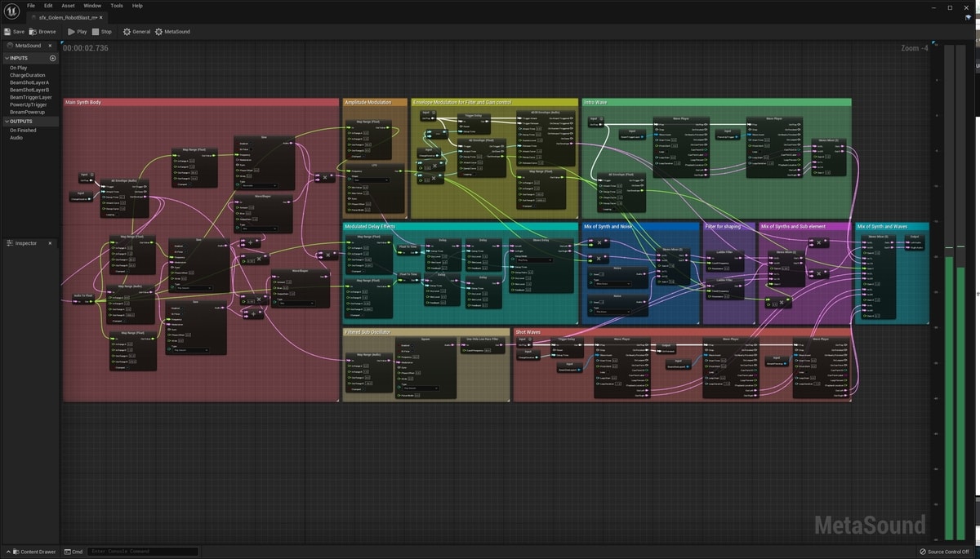Close the sfx_Golem_RobotBlast asset tab

point(100,17)
